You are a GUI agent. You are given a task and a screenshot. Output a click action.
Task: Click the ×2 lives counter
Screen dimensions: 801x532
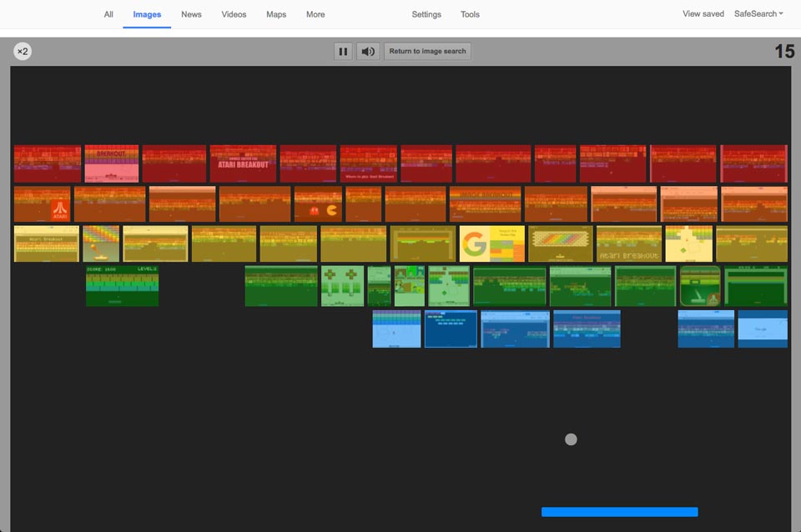point(23,51)
